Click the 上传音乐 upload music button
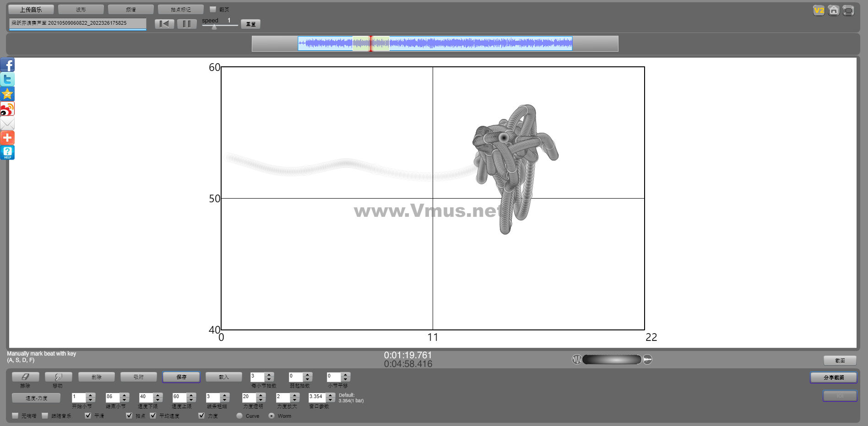 pos(31,10)
